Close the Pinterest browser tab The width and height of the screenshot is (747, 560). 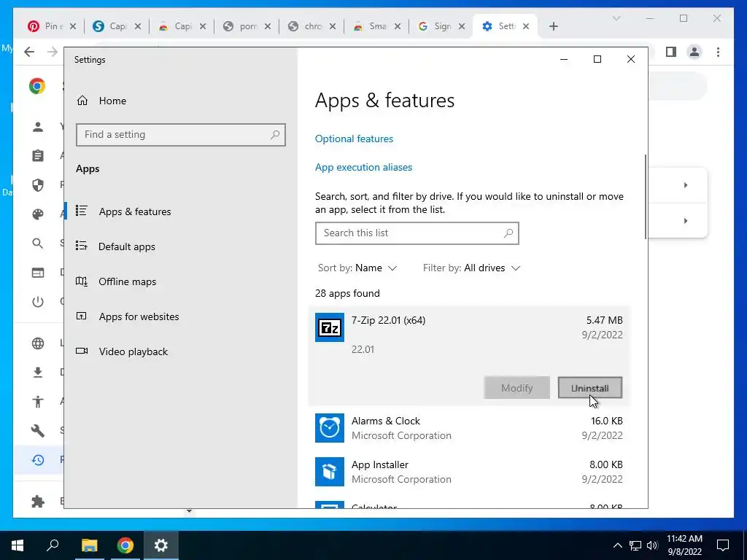pyautogui.click(x=73, y=26)
